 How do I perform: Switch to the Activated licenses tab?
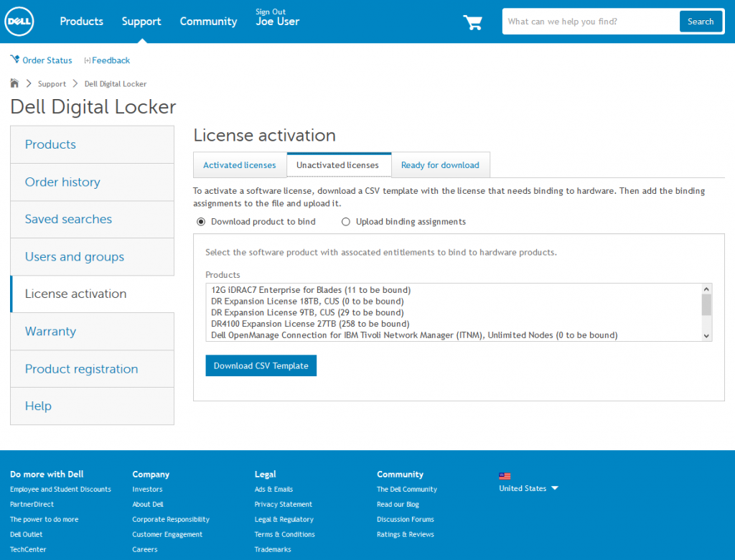240,164
